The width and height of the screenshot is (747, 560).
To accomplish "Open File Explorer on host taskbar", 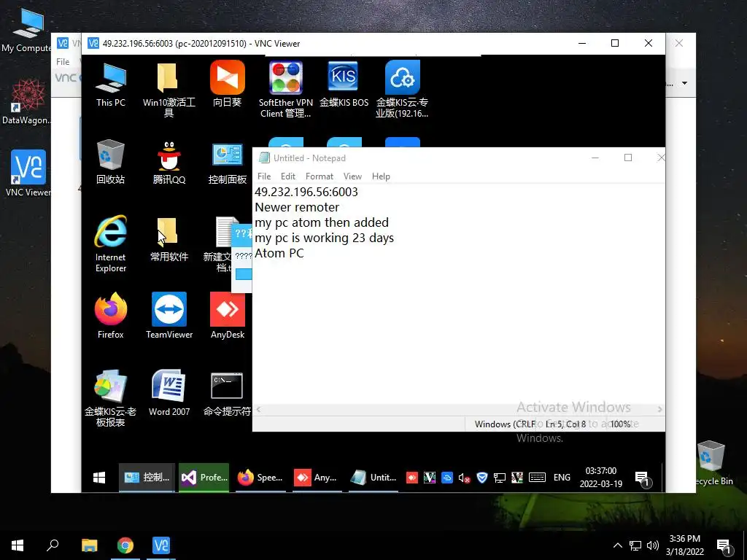I will pyautogui.click(x=89, y=545).
